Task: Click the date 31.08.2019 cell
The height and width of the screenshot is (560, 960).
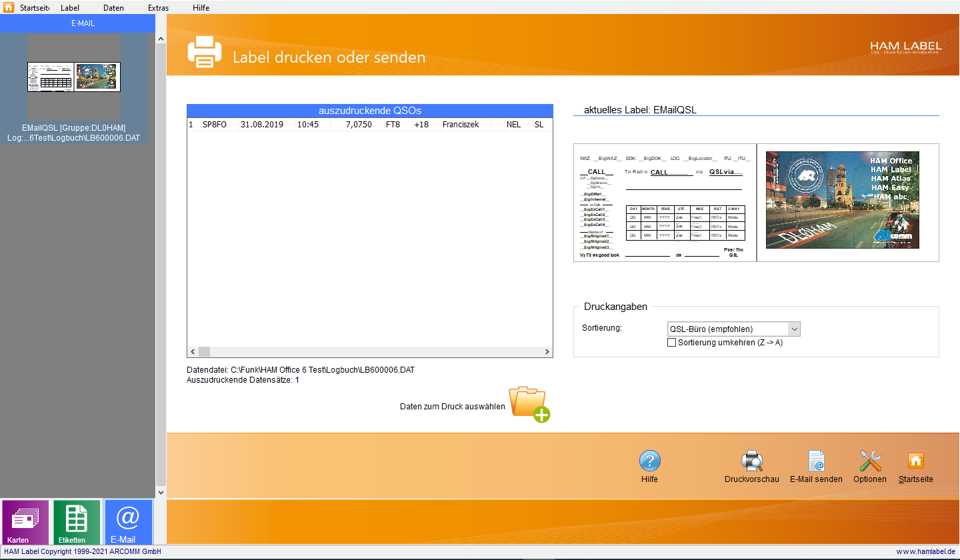Action: 262,125
